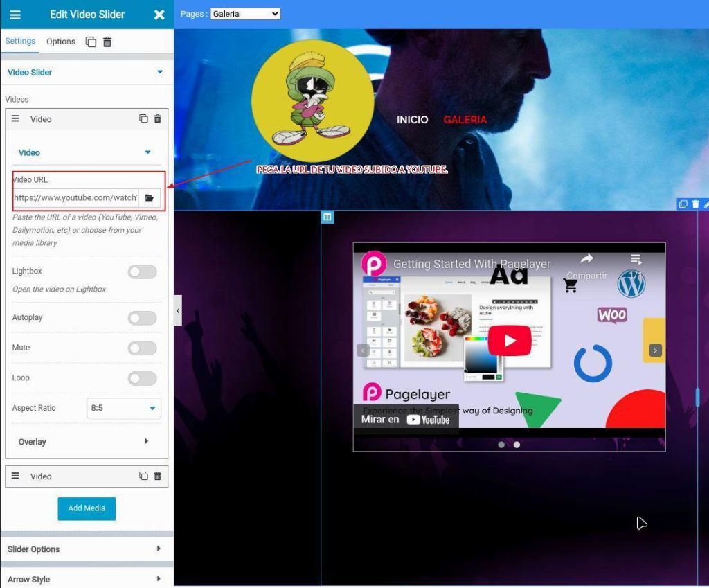This screenshot has height=588, width=709.
Task: Open the Aspect Ratio dropdown
Action: (124, 408)
